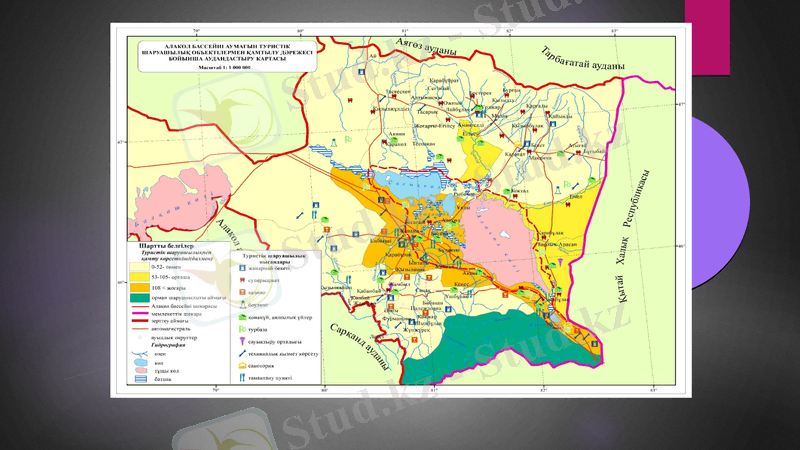Click the technical service wrench legend icon
This screenshot has width=800, height=450.
tap(240, 352)
